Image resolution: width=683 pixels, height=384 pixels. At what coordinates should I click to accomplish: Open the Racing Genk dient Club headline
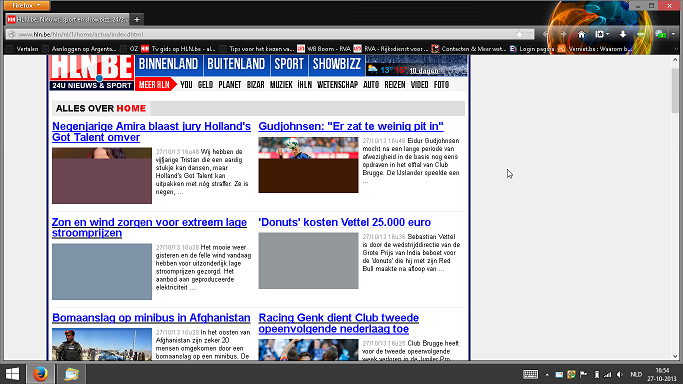[338, 323]
